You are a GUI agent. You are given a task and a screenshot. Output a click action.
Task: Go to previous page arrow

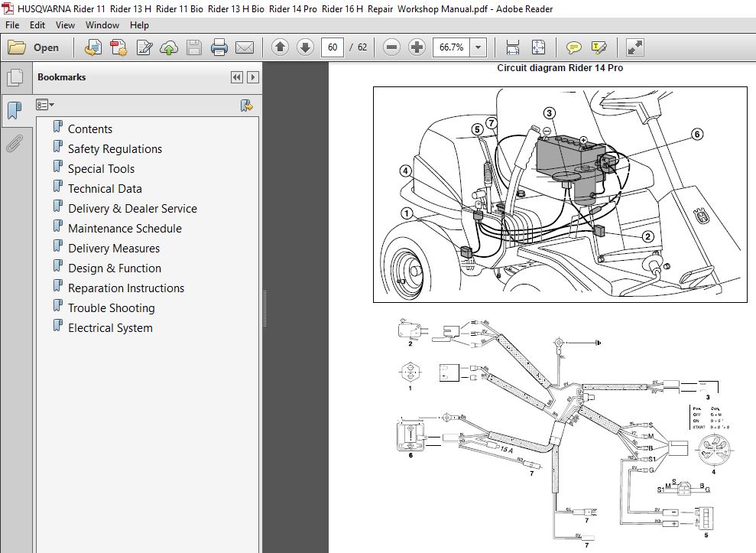[280, 47]
